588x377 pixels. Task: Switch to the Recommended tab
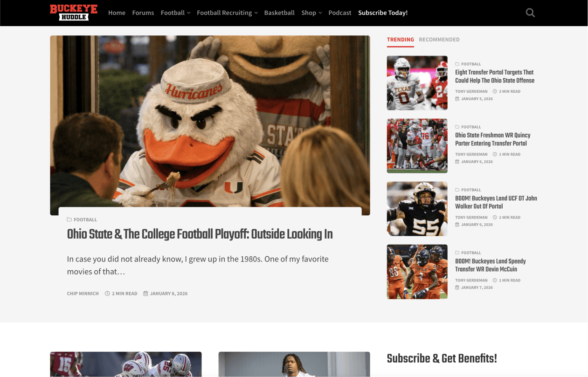point(439,40)
